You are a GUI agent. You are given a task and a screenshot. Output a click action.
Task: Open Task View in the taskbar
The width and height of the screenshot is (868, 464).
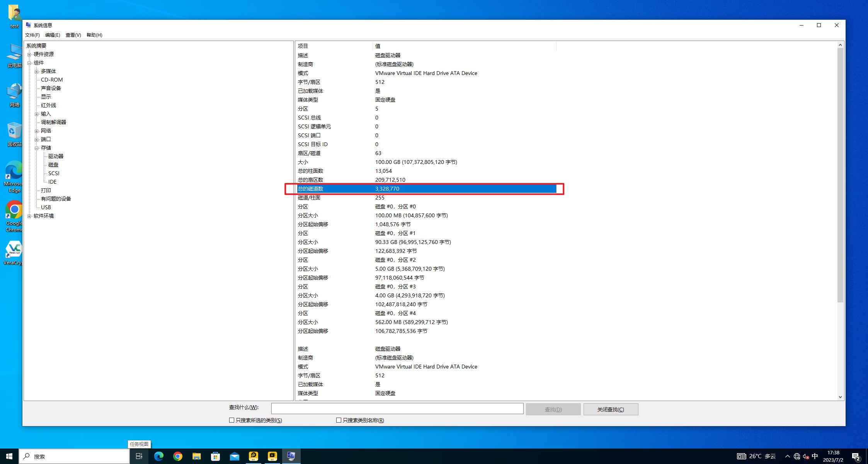click(139, 456)
